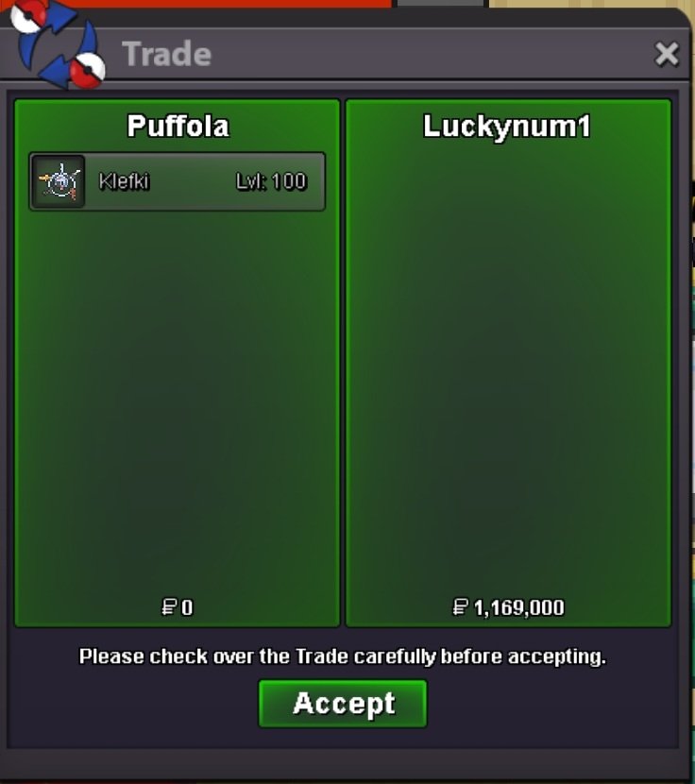Click the Klefki sprite thumbnail

[x=59, y=181]
